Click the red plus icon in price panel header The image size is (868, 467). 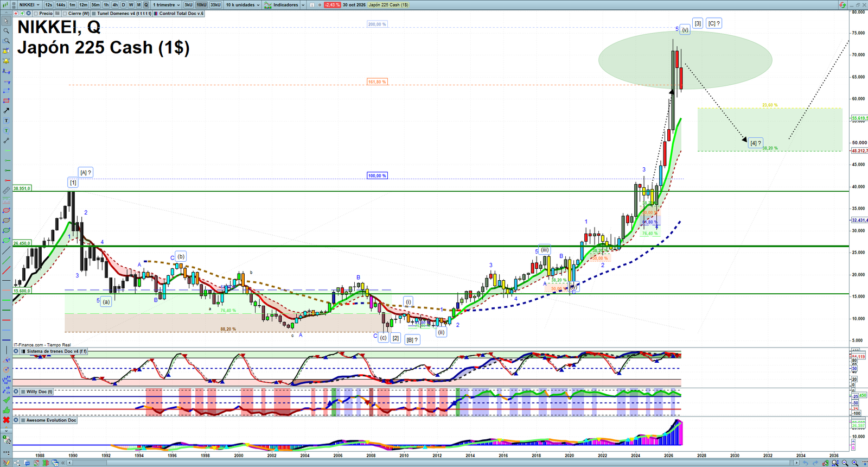(16, 13)
